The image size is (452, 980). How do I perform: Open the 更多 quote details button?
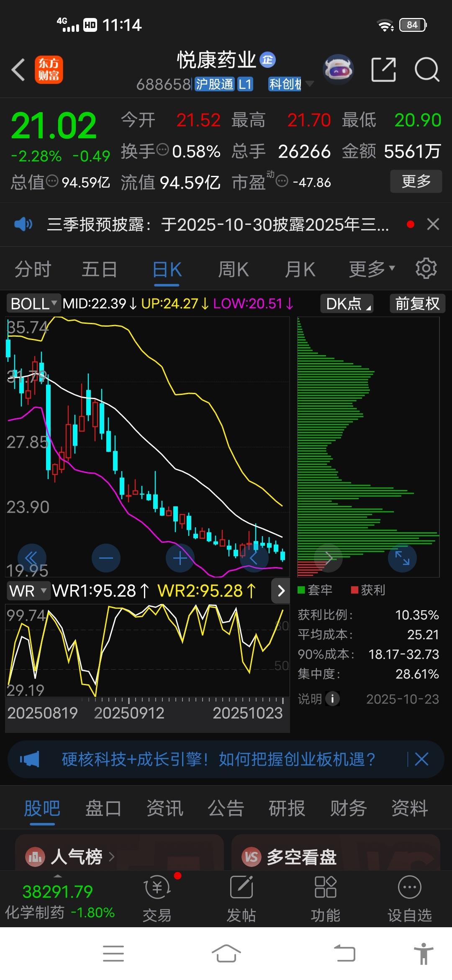(416, 181)
